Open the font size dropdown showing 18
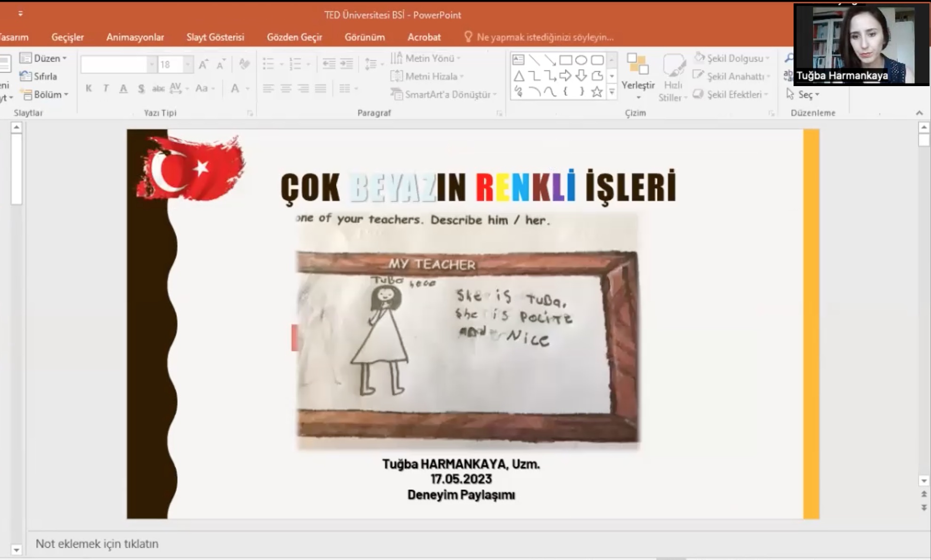 [x=188, y=64]
